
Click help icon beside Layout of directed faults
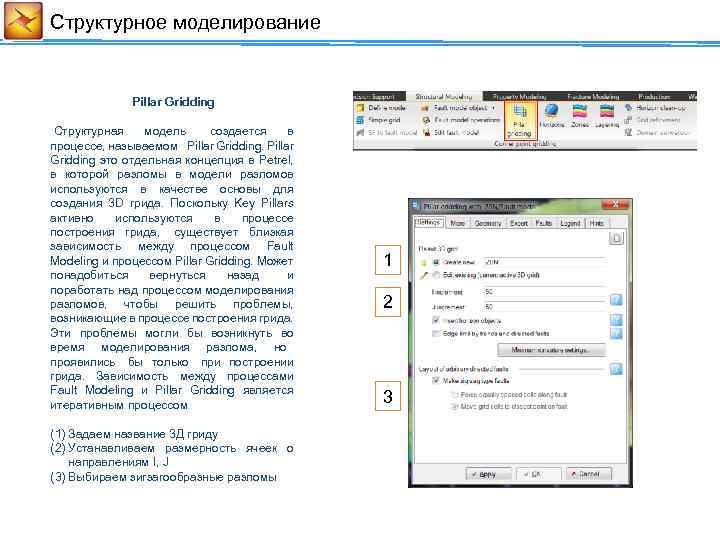(x=616, y=369)
